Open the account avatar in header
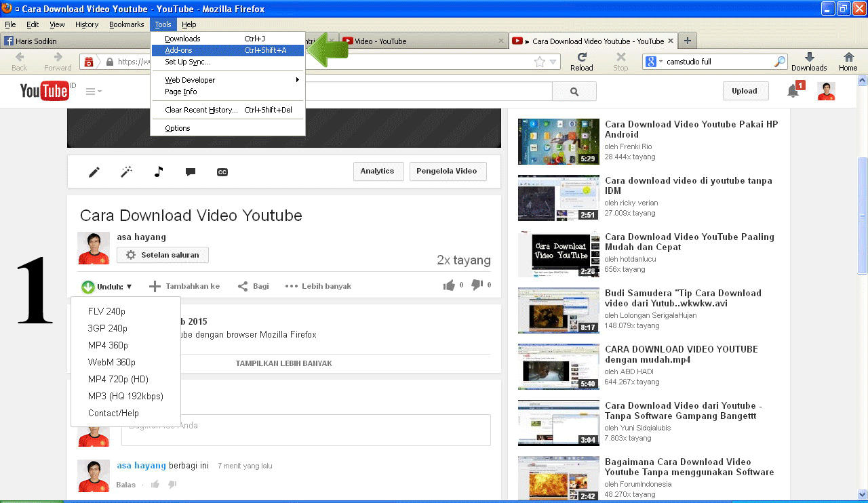Viewport: 868px width, 503px height. tap(826, 92)
